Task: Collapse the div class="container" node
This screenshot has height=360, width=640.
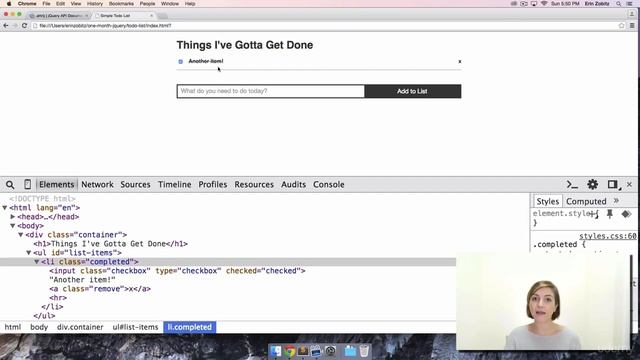Action: pos(20,235)
